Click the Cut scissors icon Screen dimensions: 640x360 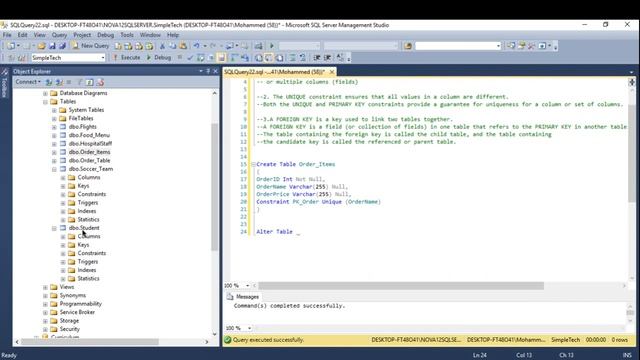pos(162,46)
